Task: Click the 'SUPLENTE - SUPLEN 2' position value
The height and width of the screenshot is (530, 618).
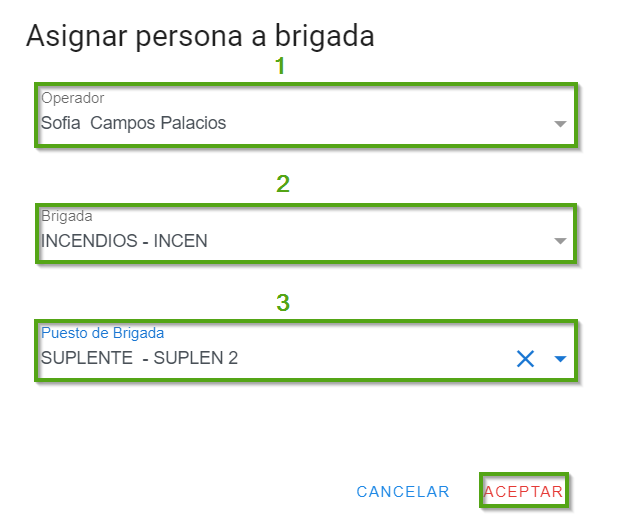Action: pyautogui.click(x=139, y=358)
